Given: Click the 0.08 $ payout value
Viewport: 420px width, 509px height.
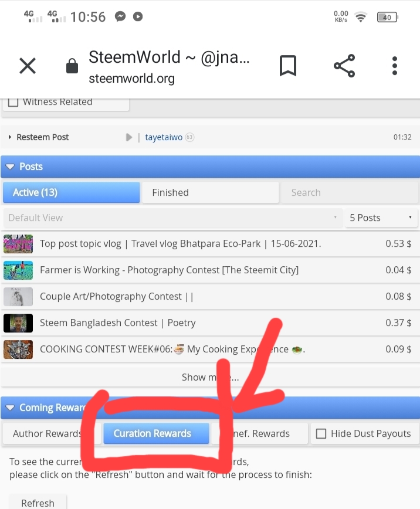Looking at the screenshot, I should click(x=398, y=296).
